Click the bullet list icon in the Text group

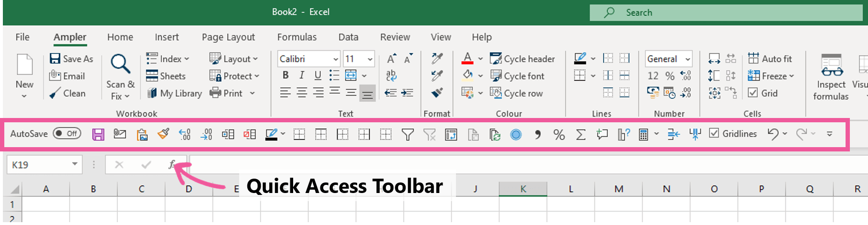(x=334, y=75)
